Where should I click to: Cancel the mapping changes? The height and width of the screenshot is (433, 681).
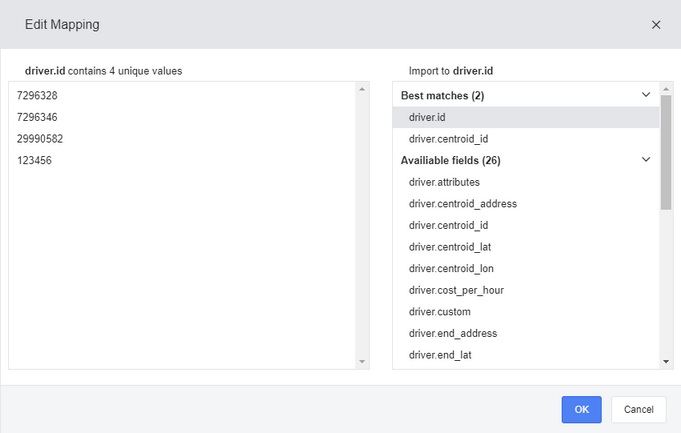638,409
